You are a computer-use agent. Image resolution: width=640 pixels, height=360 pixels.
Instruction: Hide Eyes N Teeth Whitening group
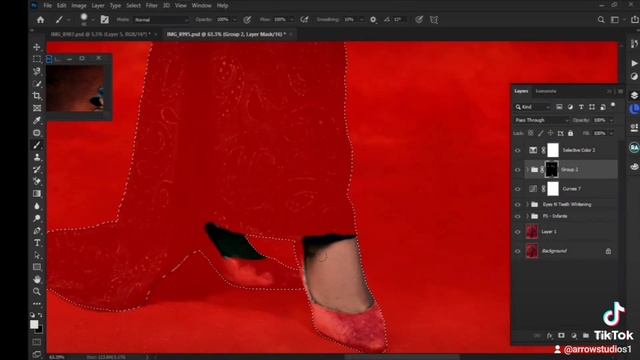click(x=518, y=204)
